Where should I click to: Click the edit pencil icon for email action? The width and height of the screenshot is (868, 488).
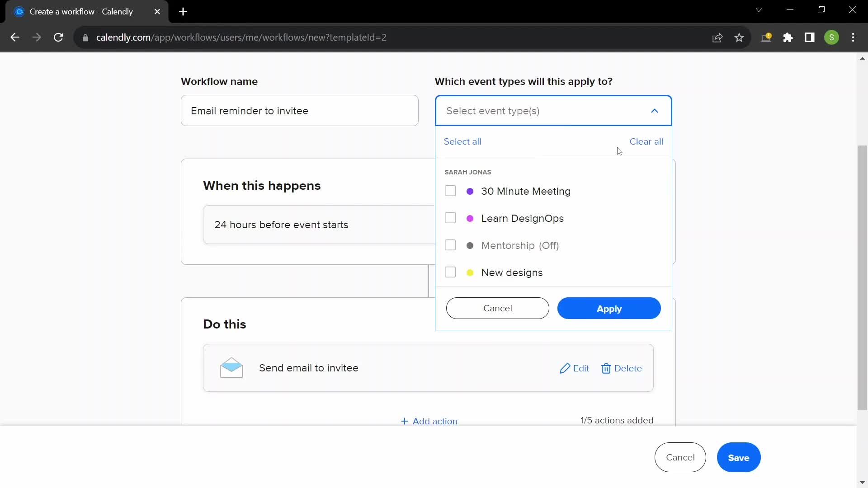click(x=566, y=368)
